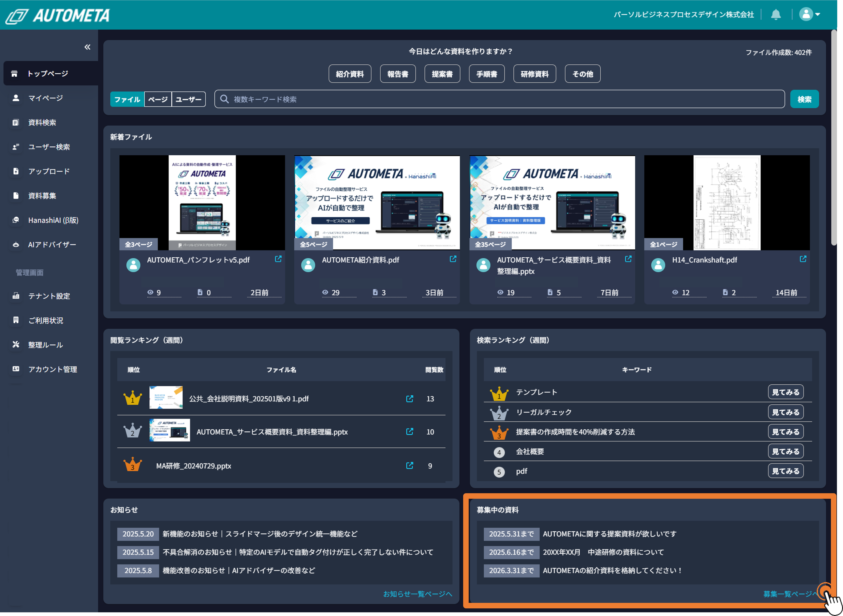Click uploader avatar on AUTOMETA紹介資料.pdf card
Image resolution: width=843 pixels, height=616 pixels.
pyautogui.click(x=308, y=265)
